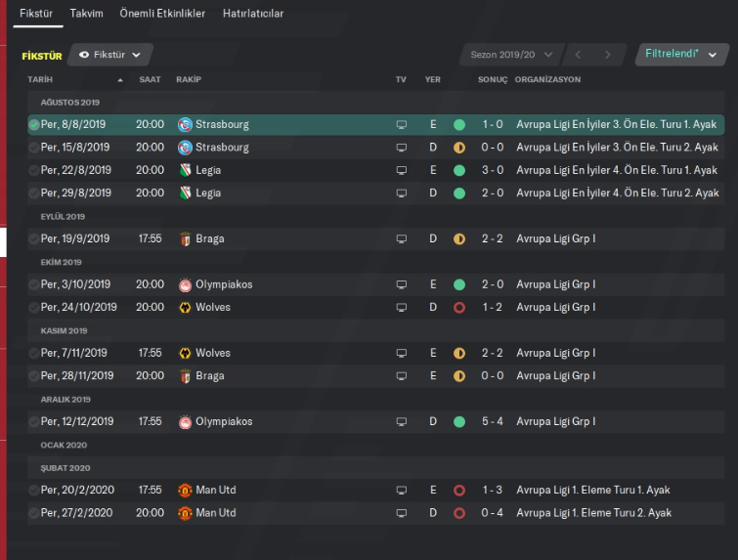Open the Fikstür view dropdown with eye icon

click(109, 55)
